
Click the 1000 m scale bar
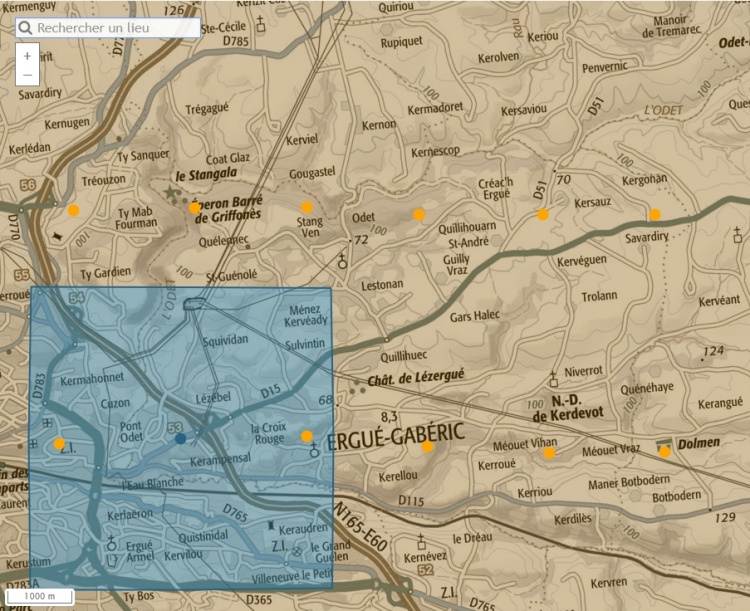click(39, 596)
